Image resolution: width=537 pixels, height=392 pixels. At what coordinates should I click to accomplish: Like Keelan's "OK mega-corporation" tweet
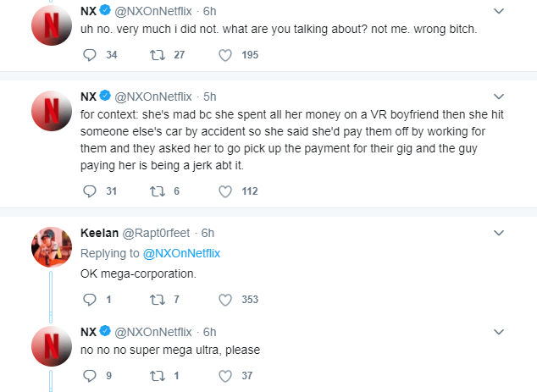[225, 299]
